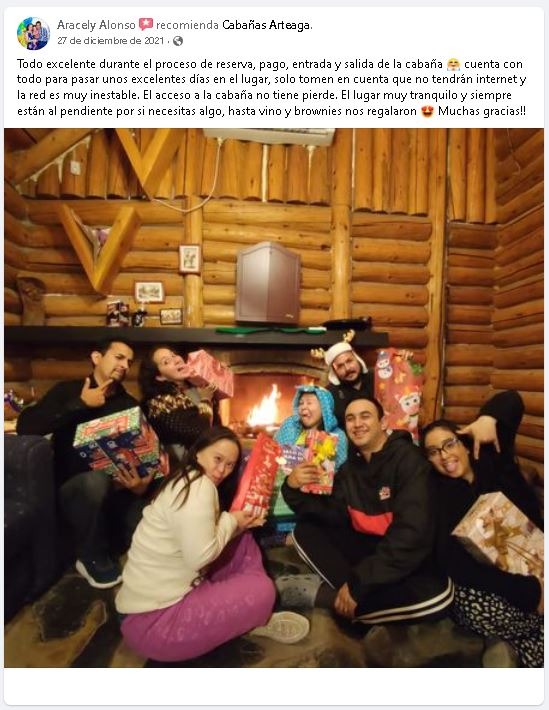
Task: Click the globe public privacy icon
Action: [178, 41]
